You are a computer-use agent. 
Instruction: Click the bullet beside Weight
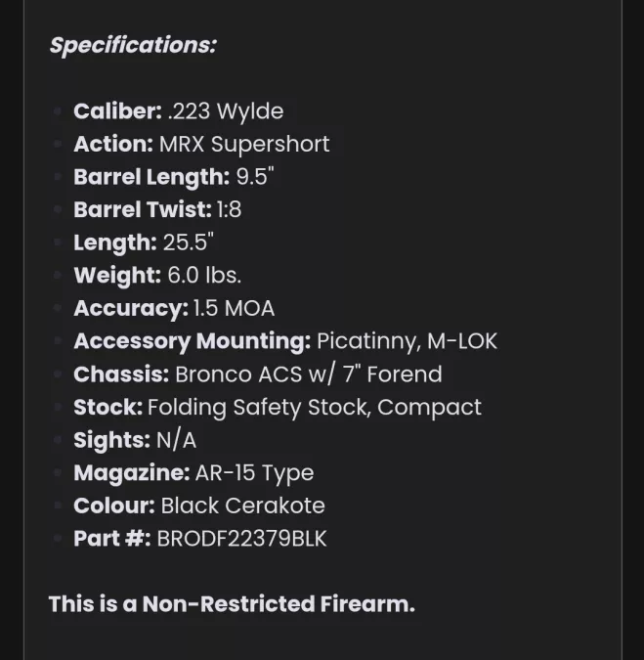(58, 276)
